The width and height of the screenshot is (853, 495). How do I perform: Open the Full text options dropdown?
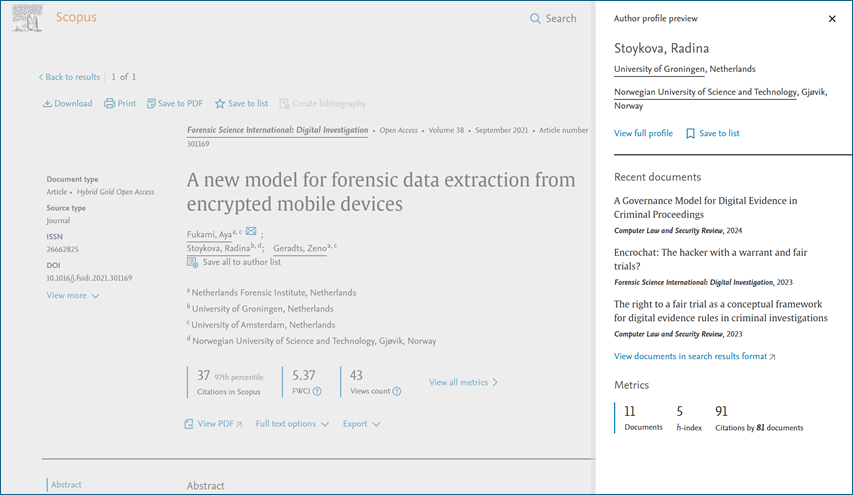pos(292,424)
